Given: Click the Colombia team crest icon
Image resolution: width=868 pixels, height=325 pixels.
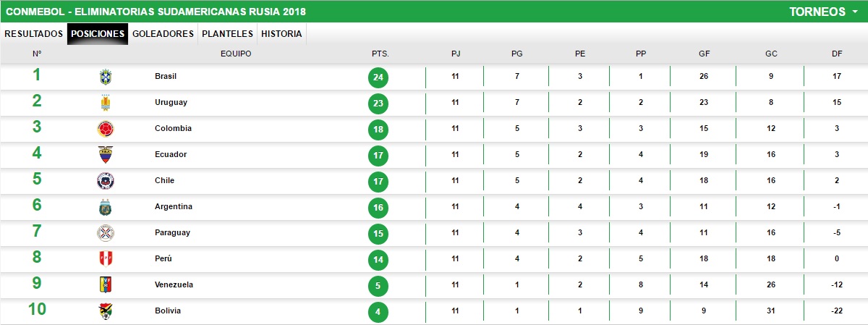Looking at the screenshot, I should pos(106,129).
